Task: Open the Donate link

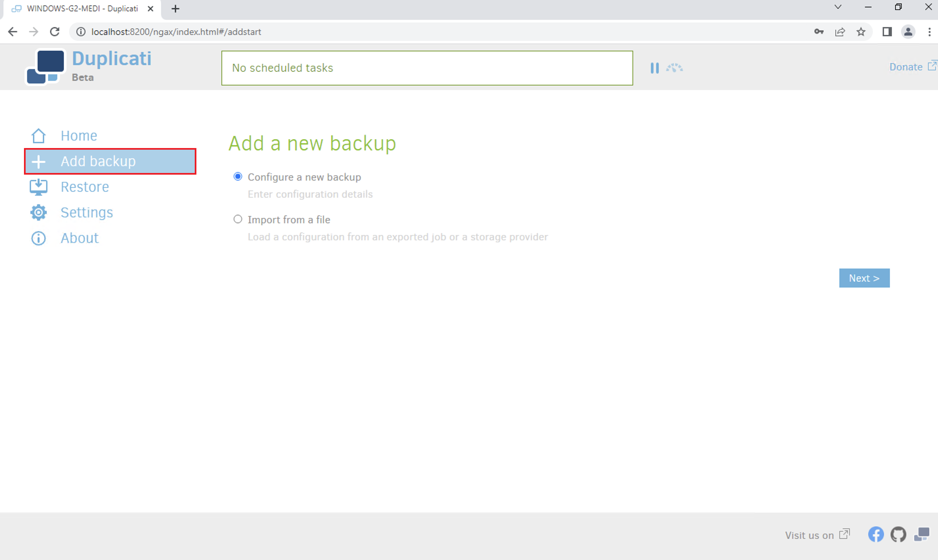Action: coord(906,67)
